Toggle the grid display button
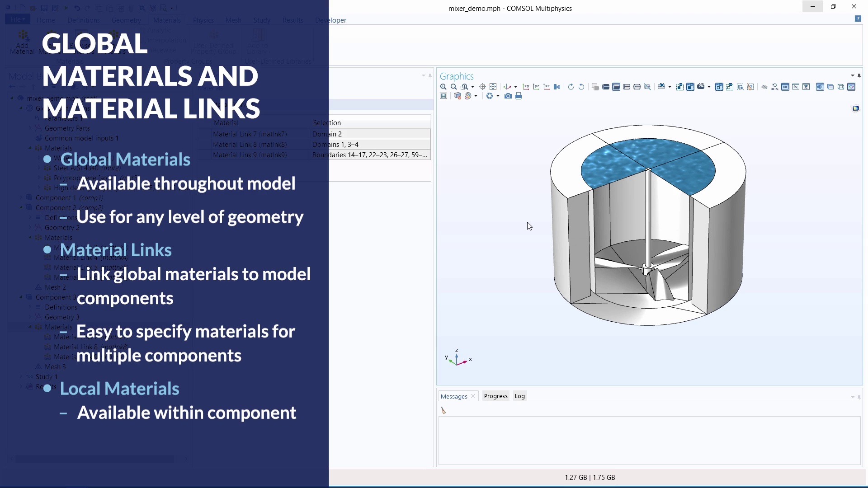The image size is (868, 488). 443,96
